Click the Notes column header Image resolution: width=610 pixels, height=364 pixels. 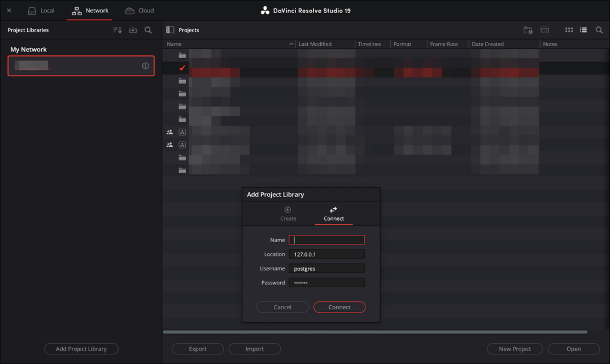coord(574,44)
